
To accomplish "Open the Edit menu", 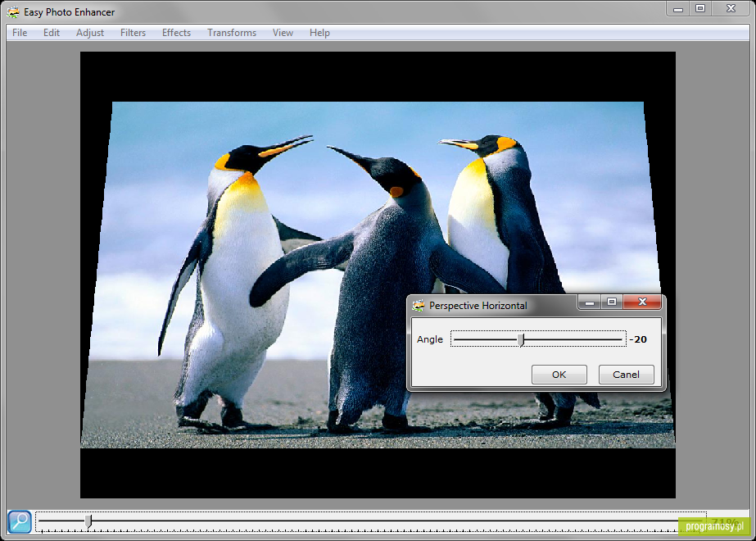I will [52, 32].
